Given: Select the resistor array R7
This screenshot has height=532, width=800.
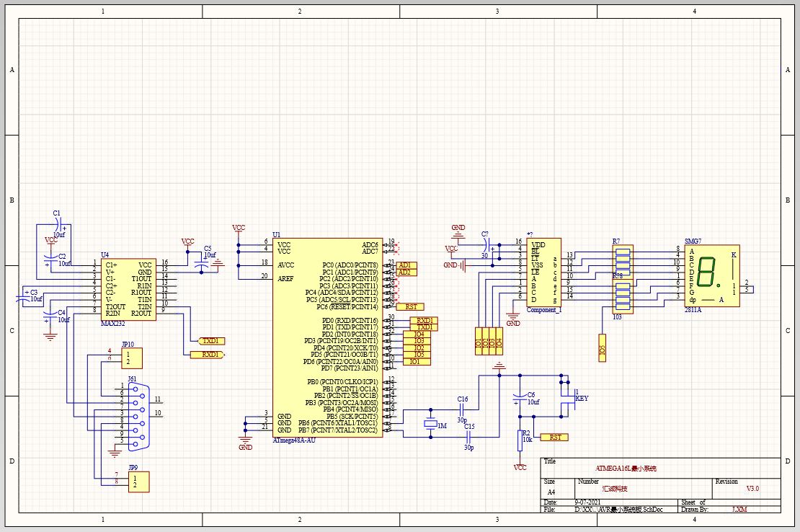Looking at the screenshot, I should 623,279.
